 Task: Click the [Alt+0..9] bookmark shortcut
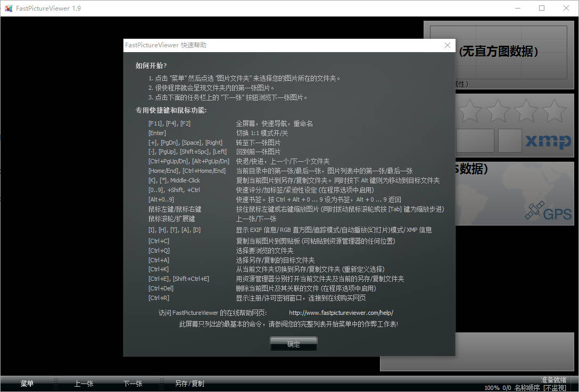coord(161,199)
